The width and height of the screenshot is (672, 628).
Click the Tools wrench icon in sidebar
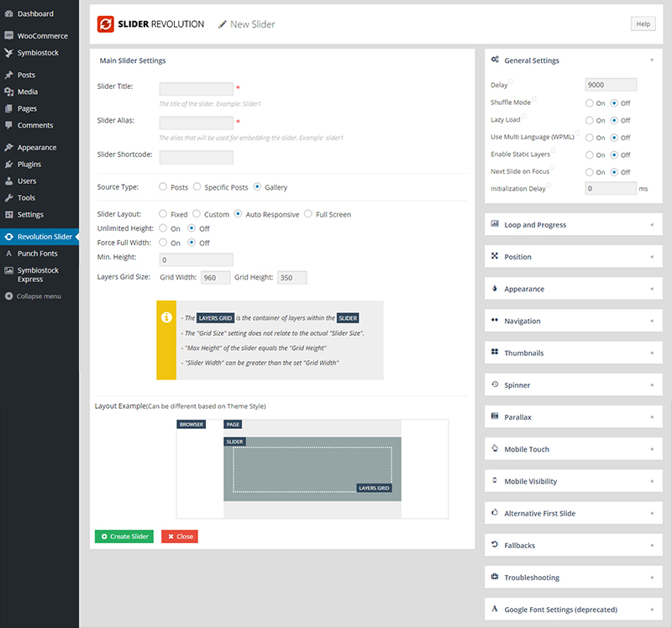[8, 197]
